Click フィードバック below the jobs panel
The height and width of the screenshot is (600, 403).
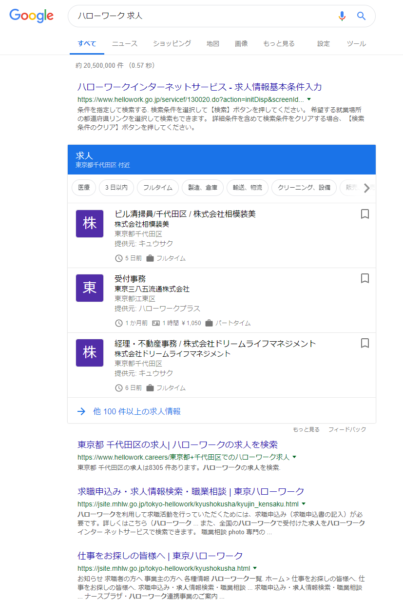[x=347, y=429]
